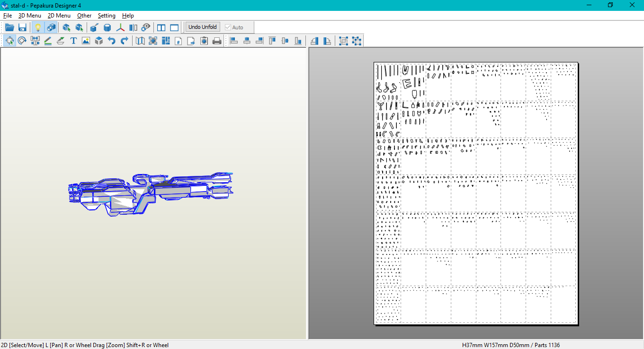Image resolution: width=644 pixels, height=349 pixels.
Task: Maximize the Pepakura Designer window
Action: pos(610,5)
